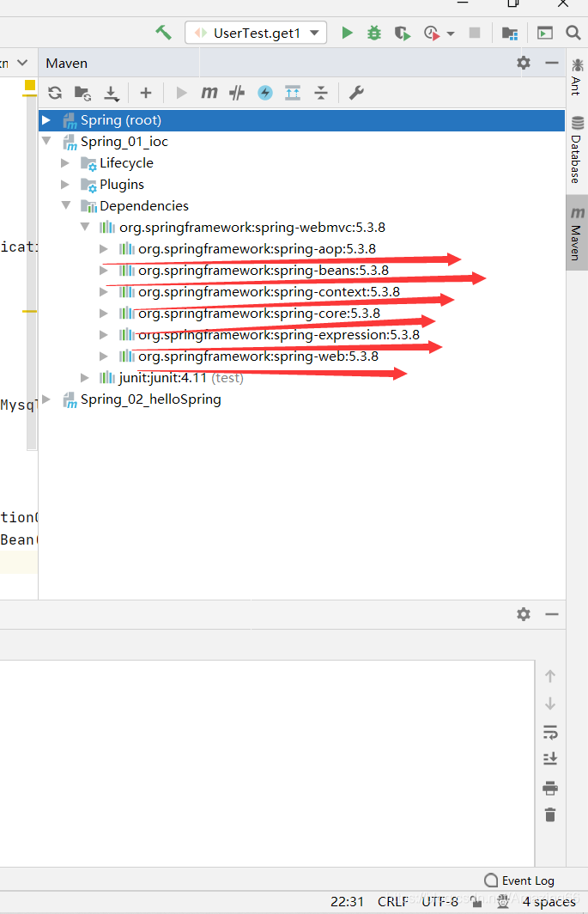Toggle the Maven side tab
The image size is (588, 914).
coord(576,233)
